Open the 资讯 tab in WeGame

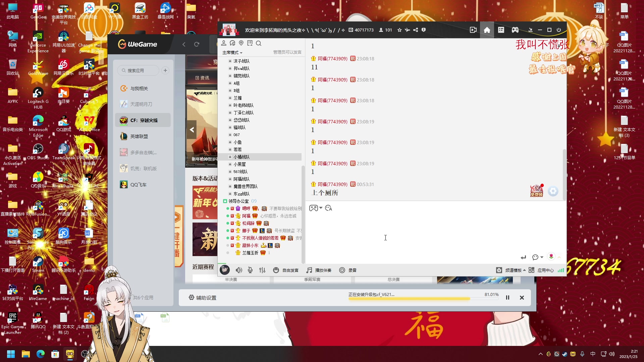pos(202,78)
